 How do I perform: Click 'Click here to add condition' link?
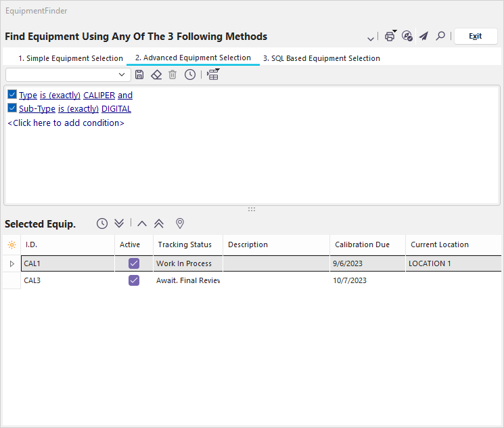click(66, 123)
